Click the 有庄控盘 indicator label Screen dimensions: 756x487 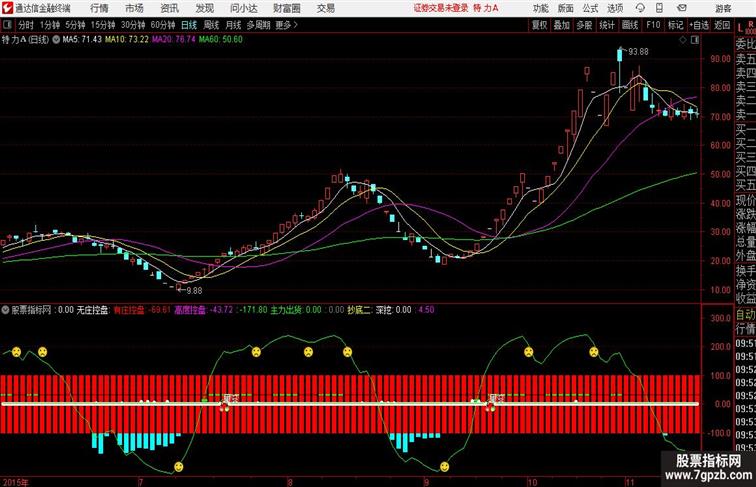tap(129, 310)
